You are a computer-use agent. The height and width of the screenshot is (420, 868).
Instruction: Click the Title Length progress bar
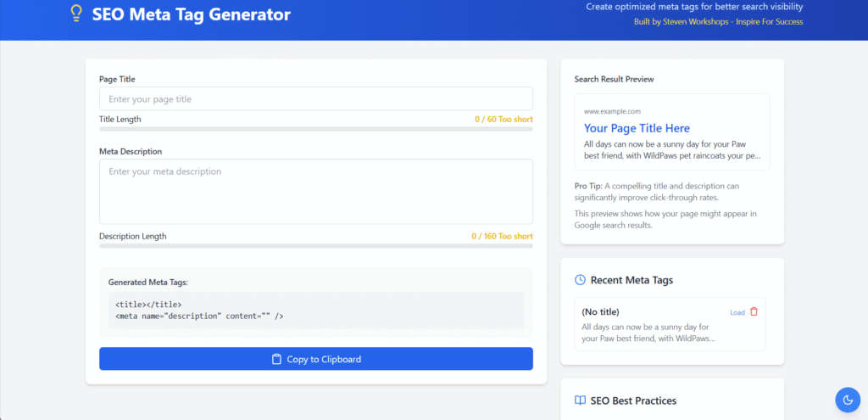pos(316,129)
